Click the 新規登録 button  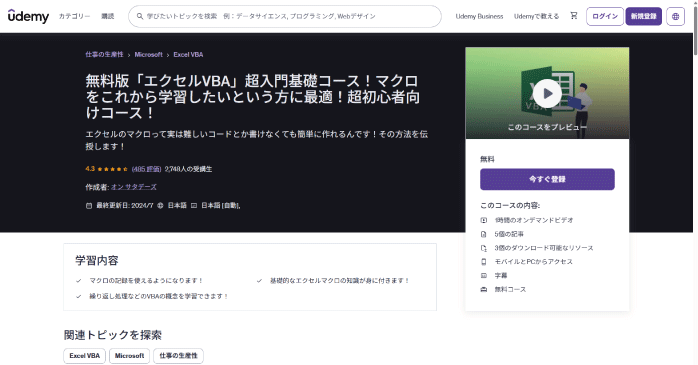pos(644,16)
